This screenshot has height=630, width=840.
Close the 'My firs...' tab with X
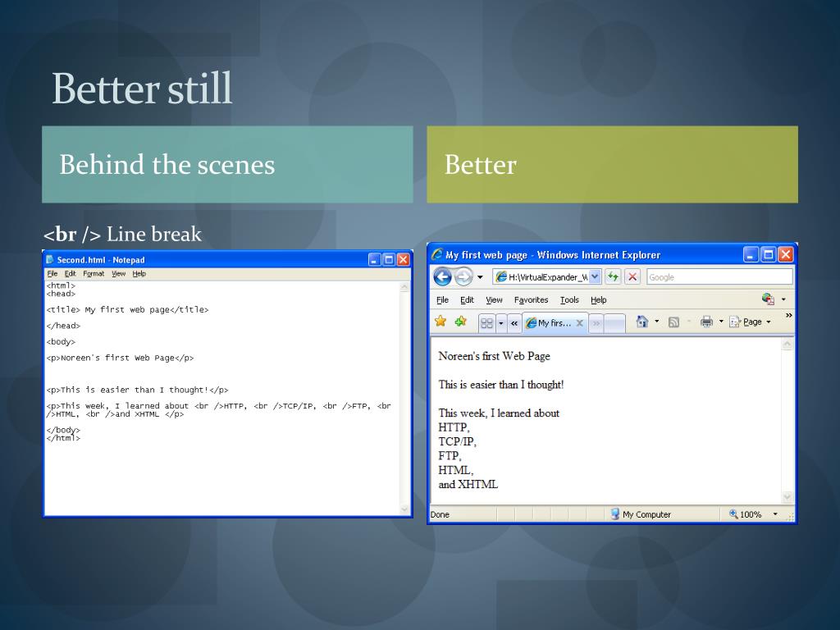click(x=580, y=323)
